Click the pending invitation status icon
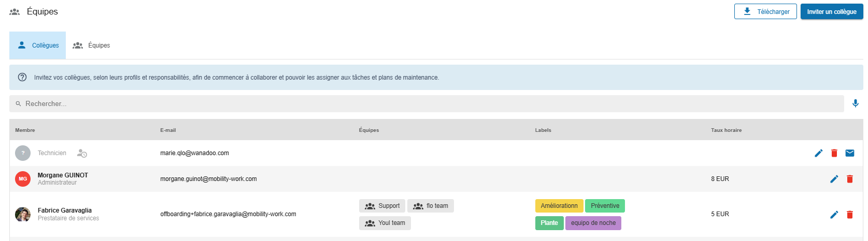868x241 pixels. [x=82, y=153]
